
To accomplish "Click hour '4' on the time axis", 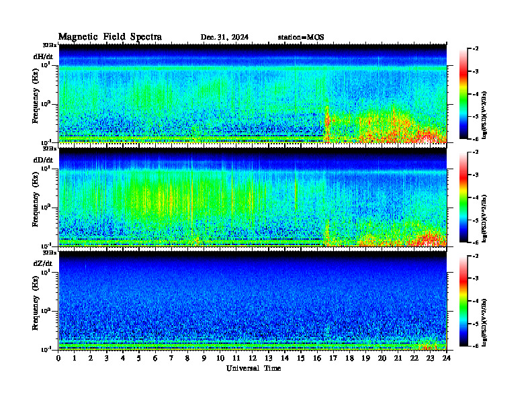I will click(123, 359).
